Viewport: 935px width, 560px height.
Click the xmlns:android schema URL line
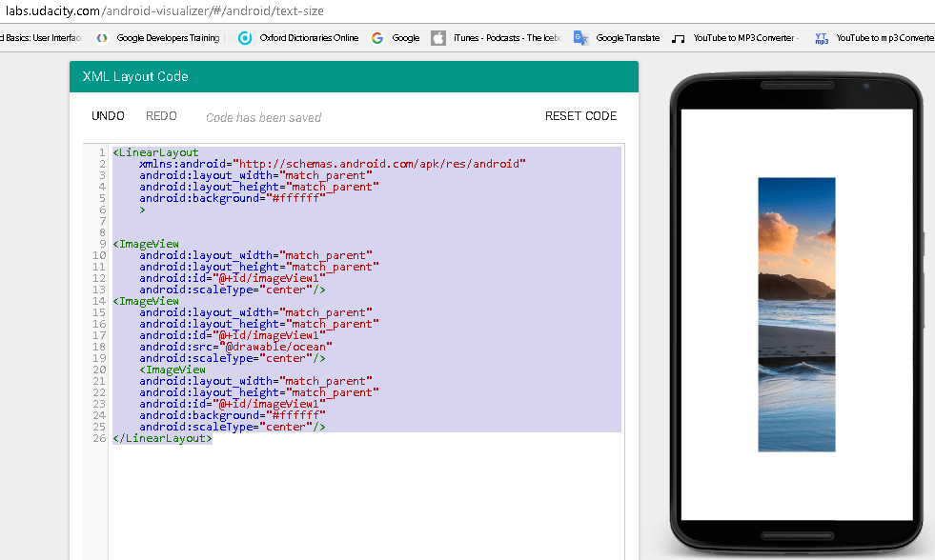coord(333,164)
